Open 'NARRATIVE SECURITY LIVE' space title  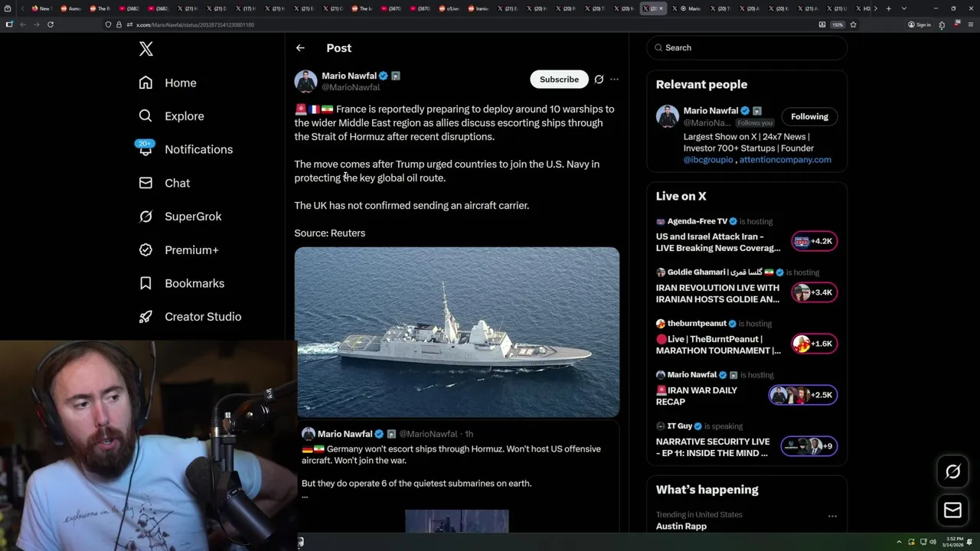pos(713,448)
